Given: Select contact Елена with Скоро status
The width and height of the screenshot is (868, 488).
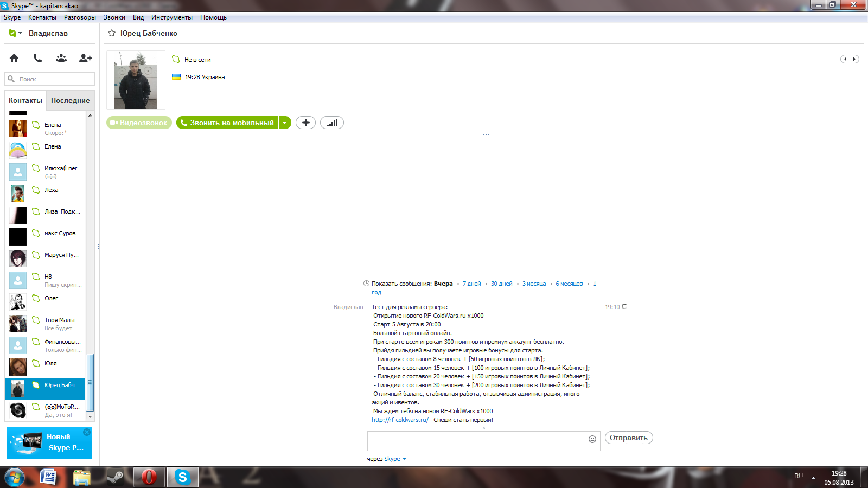Looking at the screenshot, I should point(45,129).
